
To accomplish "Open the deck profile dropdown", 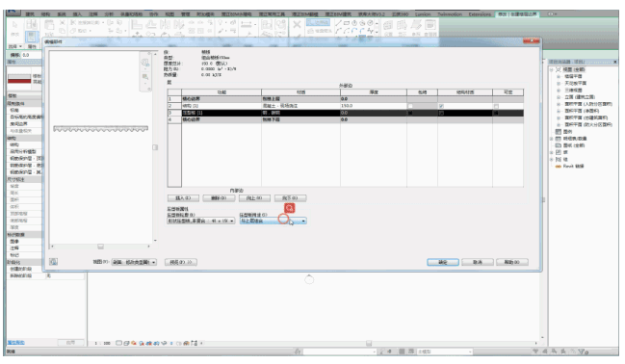I will (200, 221).
